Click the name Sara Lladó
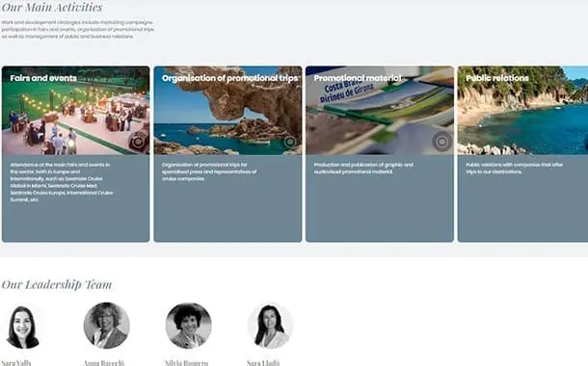Viewport: 588px width, 366px height. [263, 362]
